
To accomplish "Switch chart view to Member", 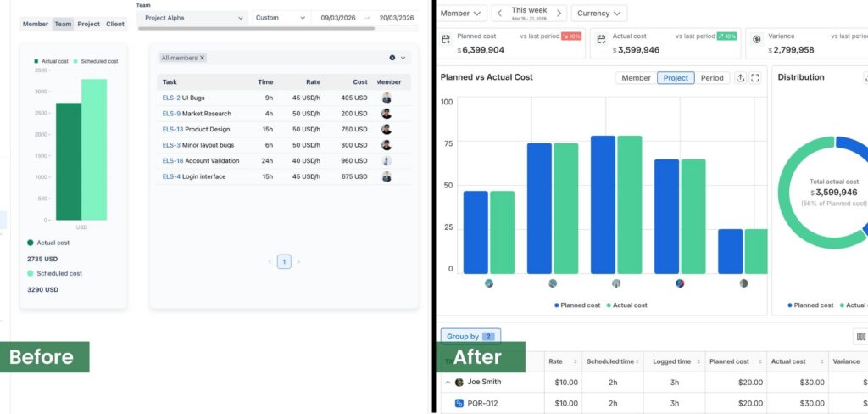I will tap(636, 78).
